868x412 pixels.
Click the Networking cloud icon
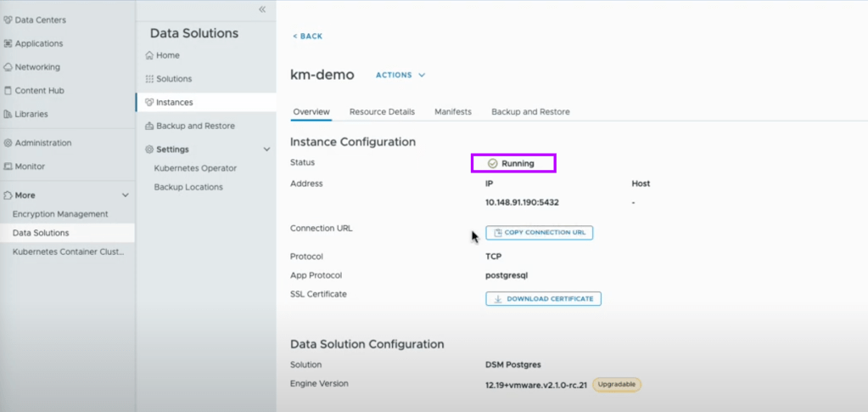8,67
